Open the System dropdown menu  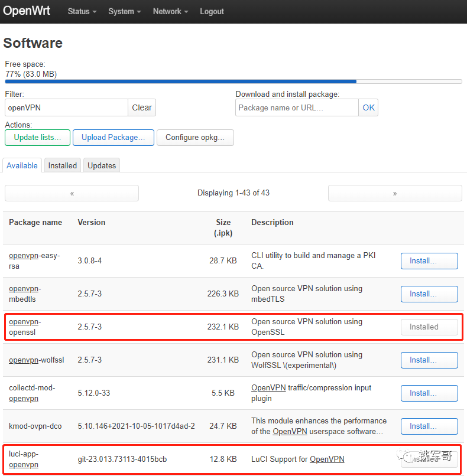pos(124,12)
